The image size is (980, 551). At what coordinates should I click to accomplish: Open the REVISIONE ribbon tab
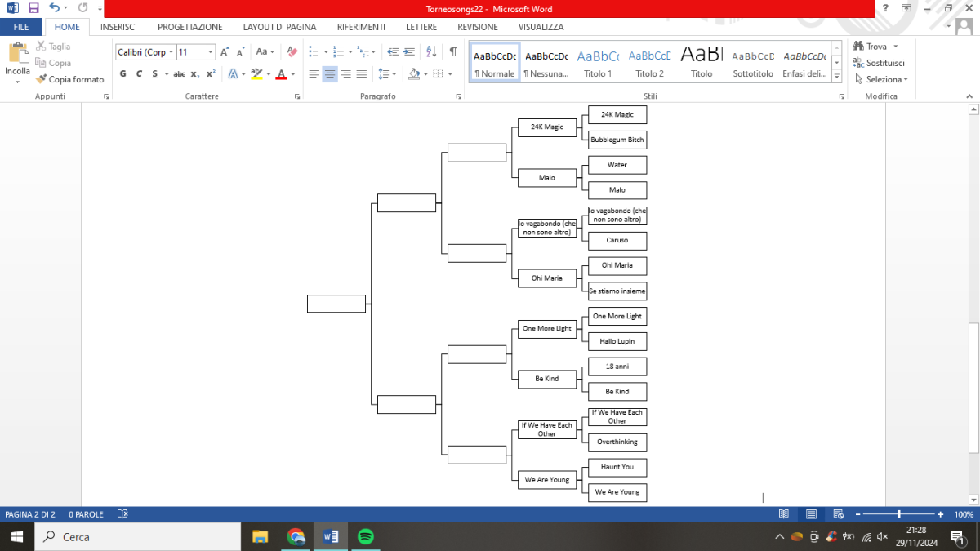(x=478, y=27)
